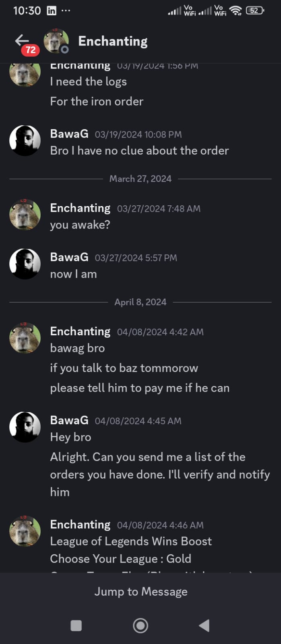Viewport: 281px width, 644px height.
Task: Tap message 'Bro I have no clue about the order'
Action: pyautogui.click(x=139, y=151)
